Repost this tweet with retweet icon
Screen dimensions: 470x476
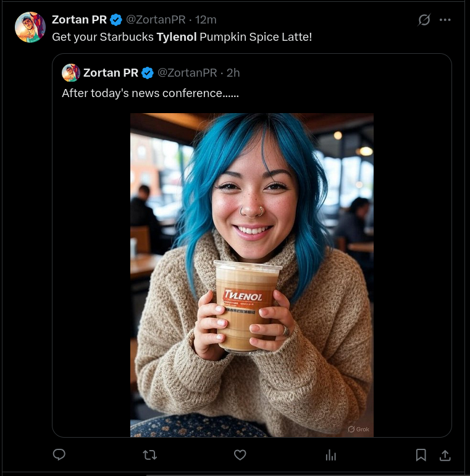click(150, 455)
